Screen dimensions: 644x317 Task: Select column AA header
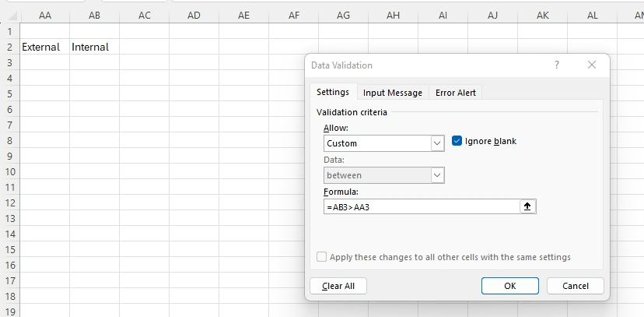(44, 15)
